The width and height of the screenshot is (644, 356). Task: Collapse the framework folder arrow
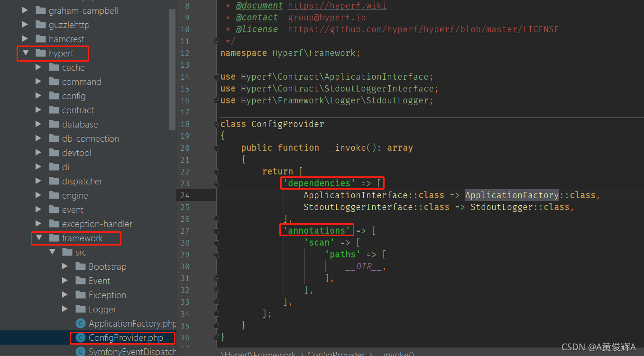click(x=38, y=238)
